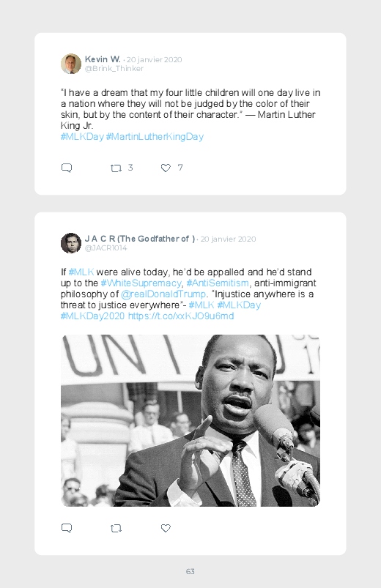This screenshot has width=381, height=588.
Task: Retweet Kevin W.'s MLK quote tweet
Action: point(116,168)
